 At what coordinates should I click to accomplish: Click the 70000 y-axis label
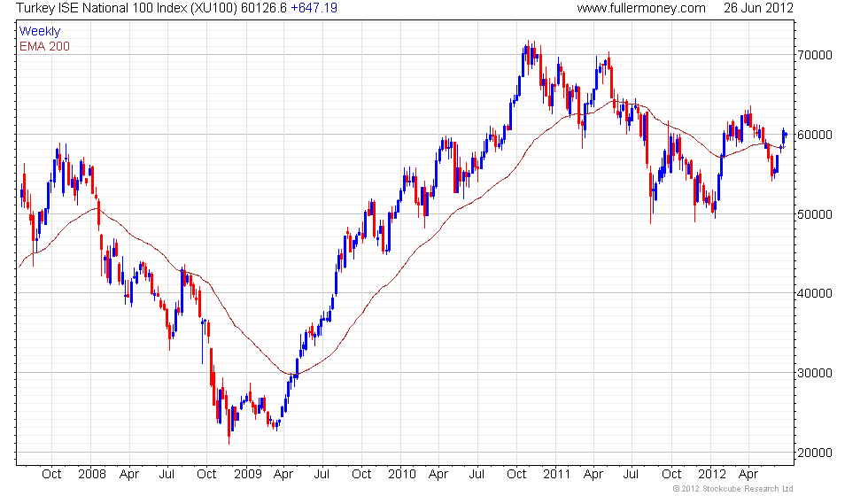point(814,55)
